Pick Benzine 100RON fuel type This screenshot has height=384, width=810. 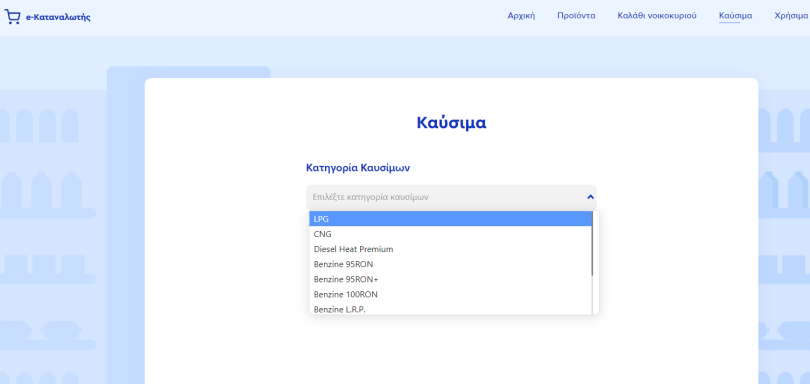coord(450,295)
